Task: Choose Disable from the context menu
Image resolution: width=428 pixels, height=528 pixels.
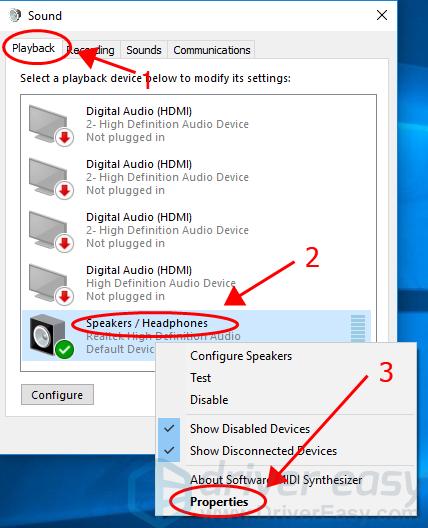Action: 209,400
